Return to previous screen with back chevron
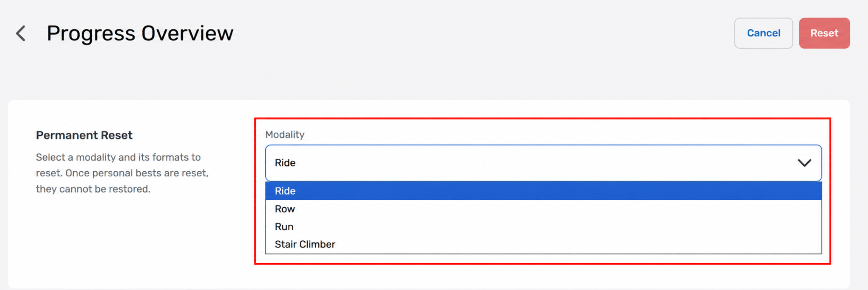The image size is (868, 290). [21, 33]
